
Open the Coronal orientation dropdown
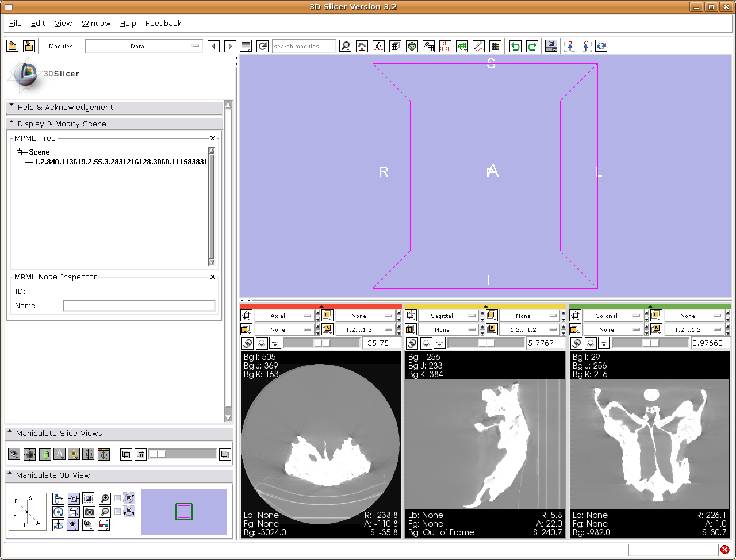tap(613, 316)
